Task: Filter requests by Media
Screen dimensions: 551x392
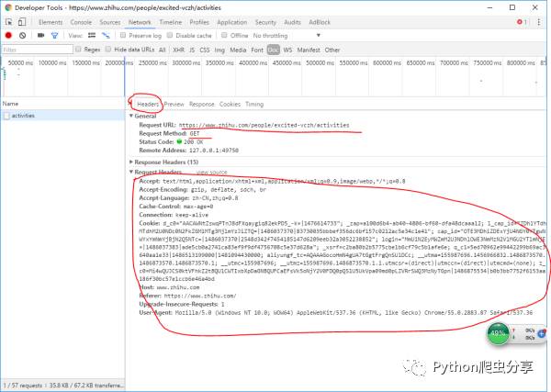Action: pos(238,50)
